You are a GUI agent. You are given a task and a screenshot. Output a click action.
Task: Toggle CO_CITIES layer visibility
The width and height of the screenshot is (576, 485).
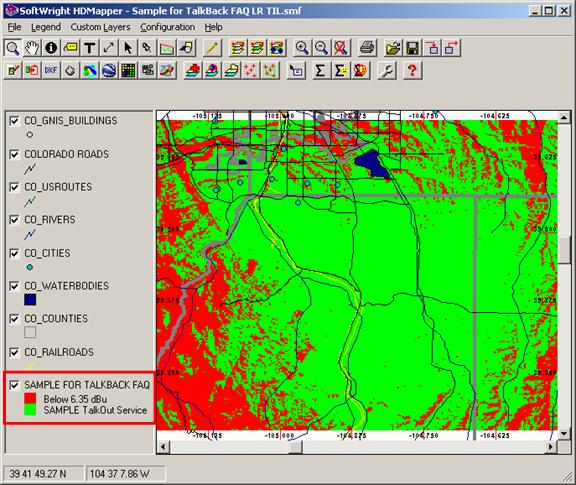click(x=14, y=253)
